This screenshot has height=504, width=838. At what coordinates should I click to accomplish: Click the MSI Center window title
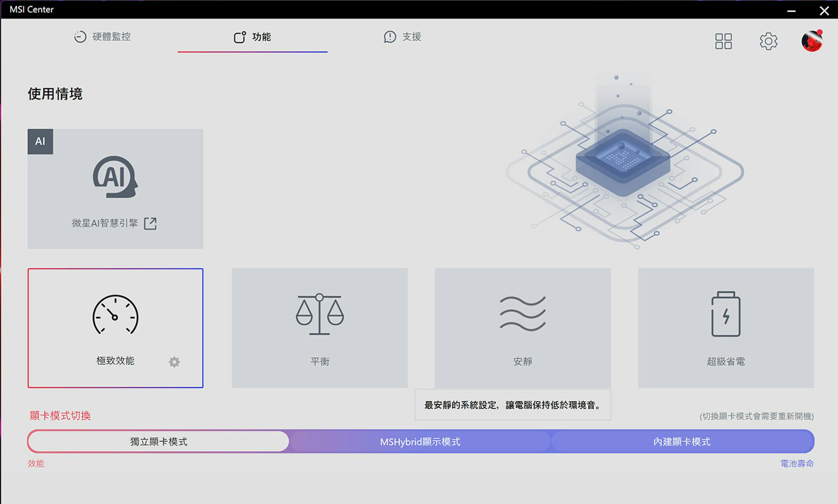[32, 9]
